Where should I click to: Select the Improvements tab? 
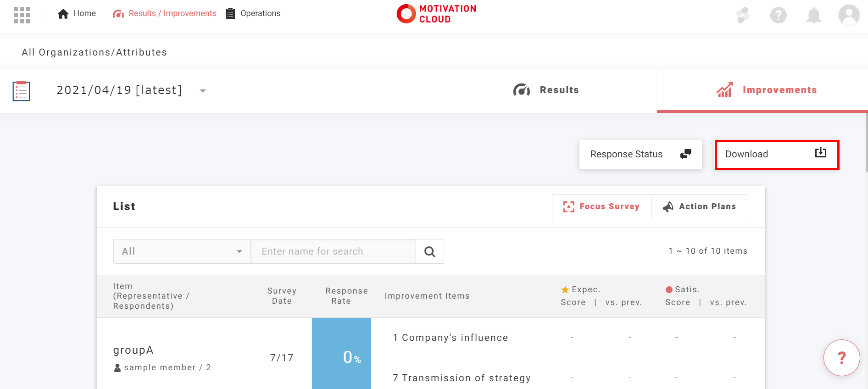coord(767,90)
